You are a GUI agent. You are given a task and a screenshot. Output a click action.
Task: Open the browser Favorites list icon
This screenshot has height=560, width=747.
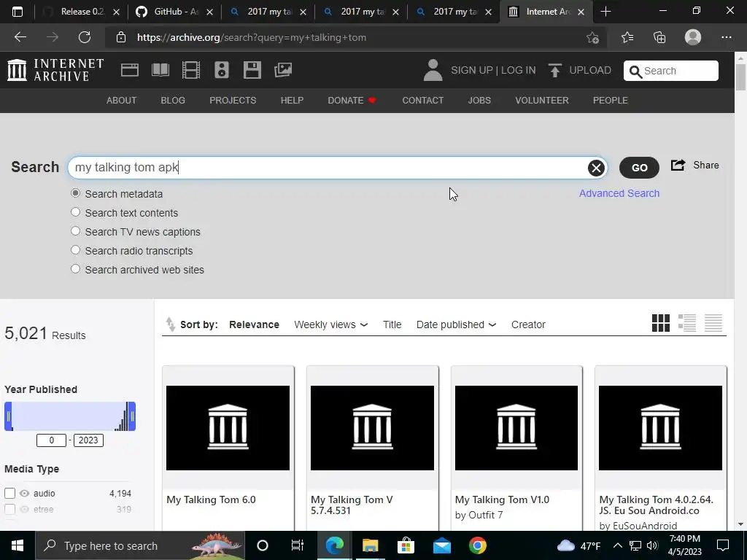pyautogui.click(x=627, y=37)
